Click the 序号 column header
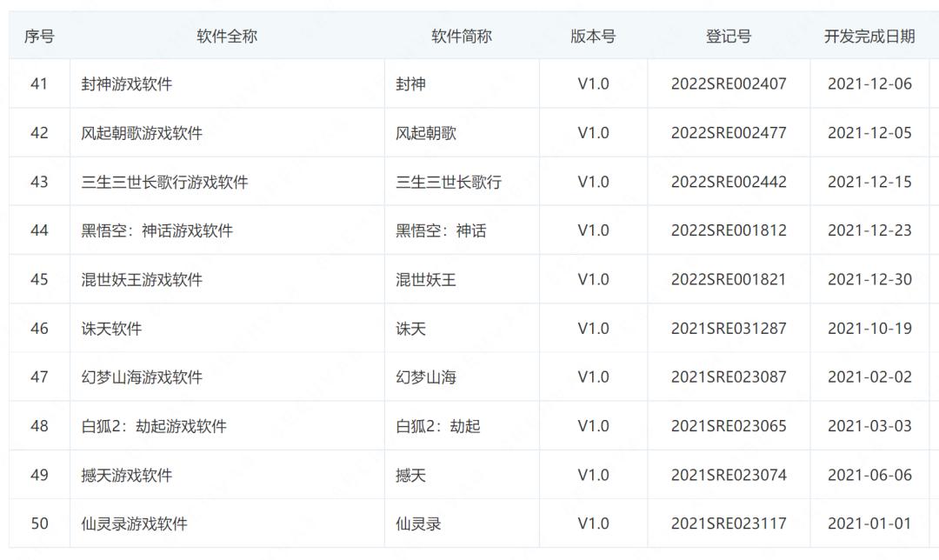Screen dimensions: 939x560 pos(39,37)
